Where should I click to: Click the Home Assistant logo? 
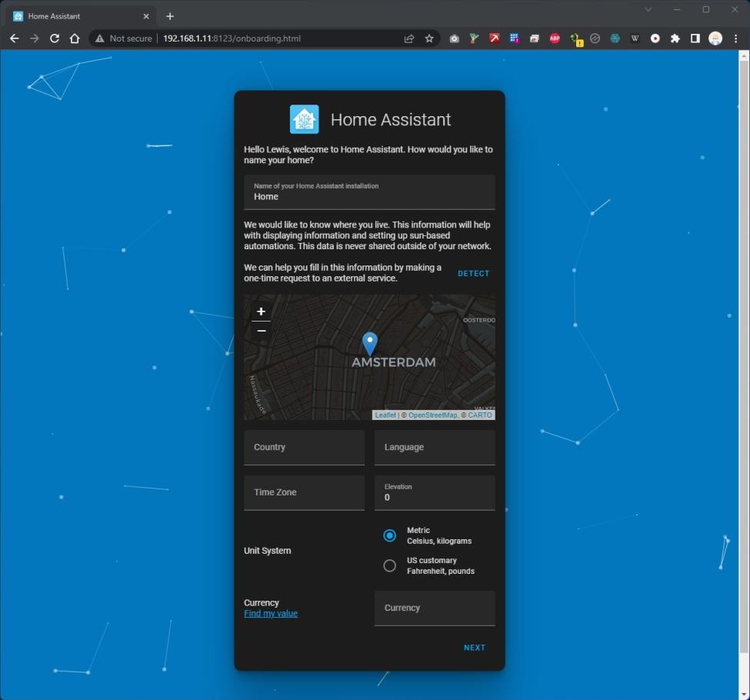304,119
